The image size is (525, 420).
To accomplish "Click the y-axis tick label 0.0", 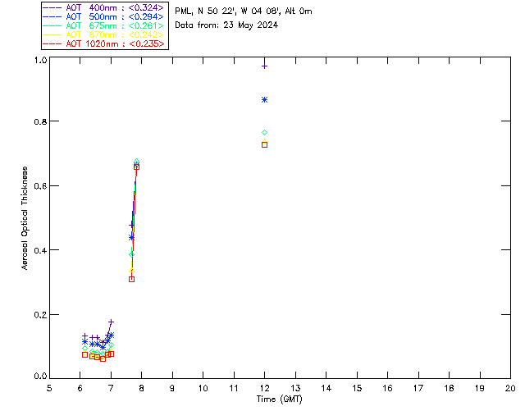I will [40, 377].
